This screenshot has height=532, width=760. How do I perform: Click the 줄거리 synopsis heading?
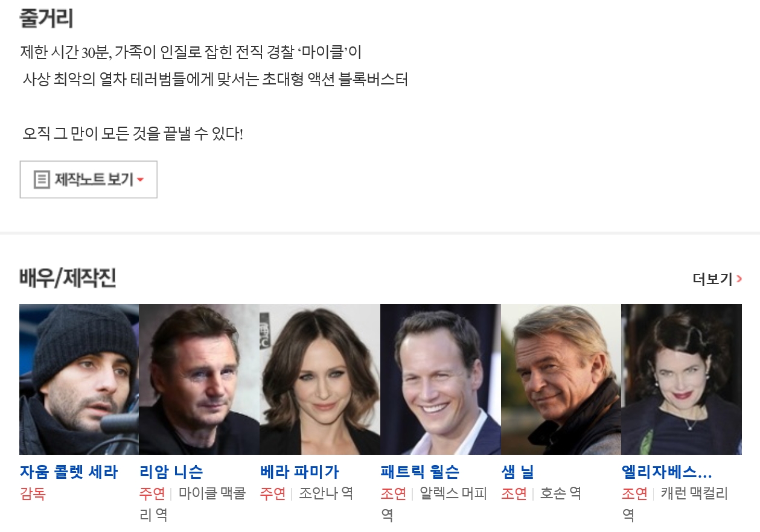[x=46, y=18]
